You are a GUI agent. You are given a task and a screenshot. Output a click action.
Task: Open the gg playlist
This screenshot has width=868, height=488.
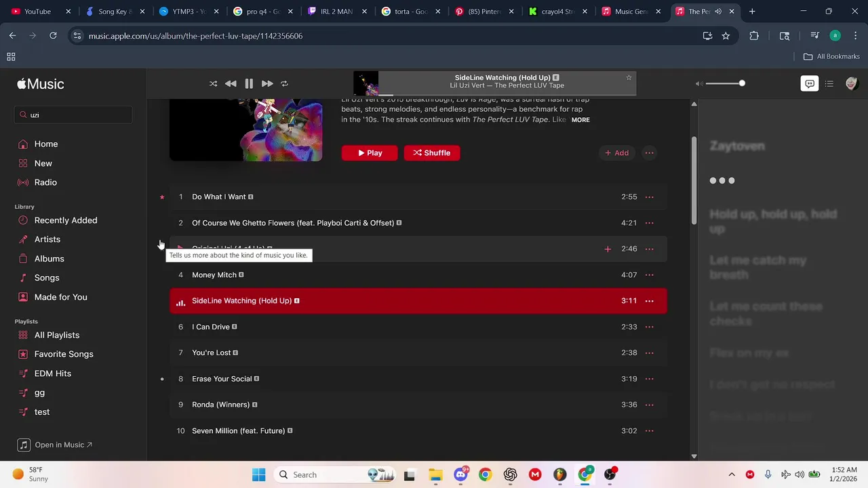tap(39, 392)
